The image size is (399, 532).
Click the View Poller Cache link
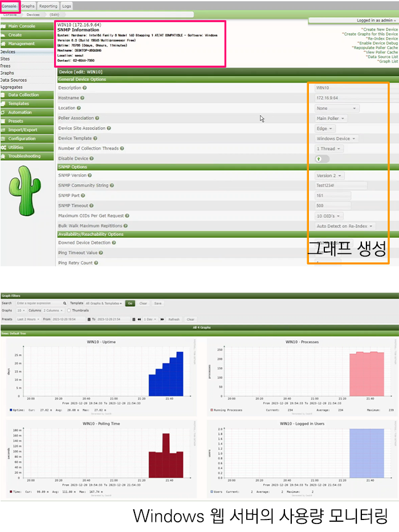pos(381,52)
